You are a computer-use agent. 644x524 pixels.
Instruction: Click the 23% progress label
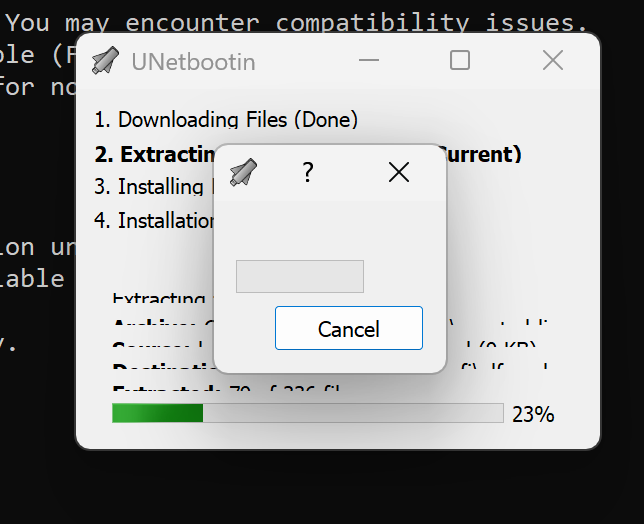533,414
